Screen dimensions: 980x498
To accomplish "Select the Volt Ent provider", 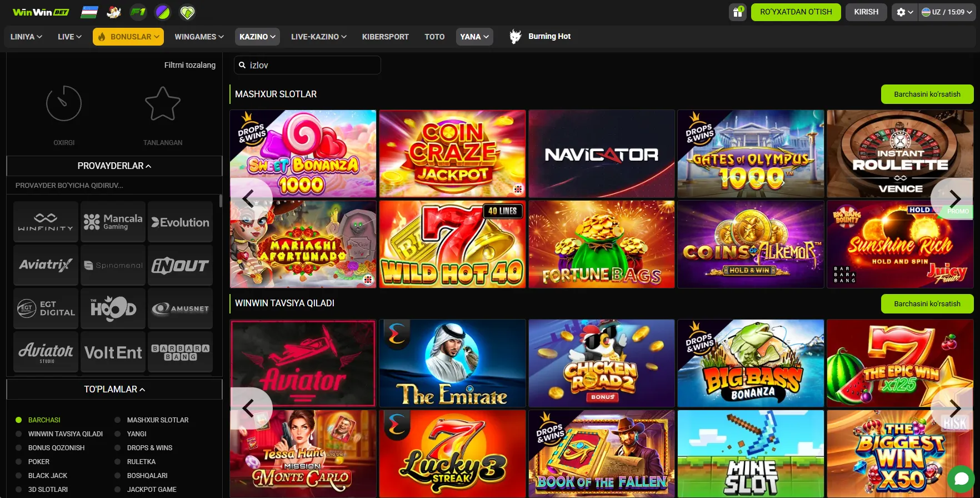I will tap(113, 352).
